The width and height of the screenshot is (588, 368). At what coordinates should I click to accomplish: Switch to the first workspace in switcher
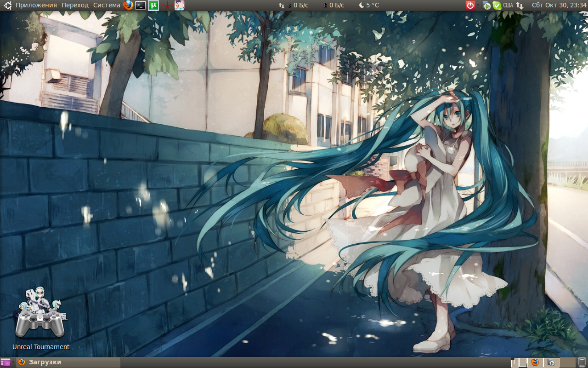pos(519,362)
